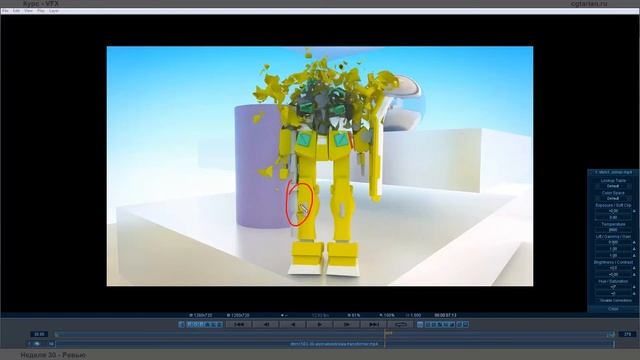Click the color panel title bar

(x=613, y=172)
